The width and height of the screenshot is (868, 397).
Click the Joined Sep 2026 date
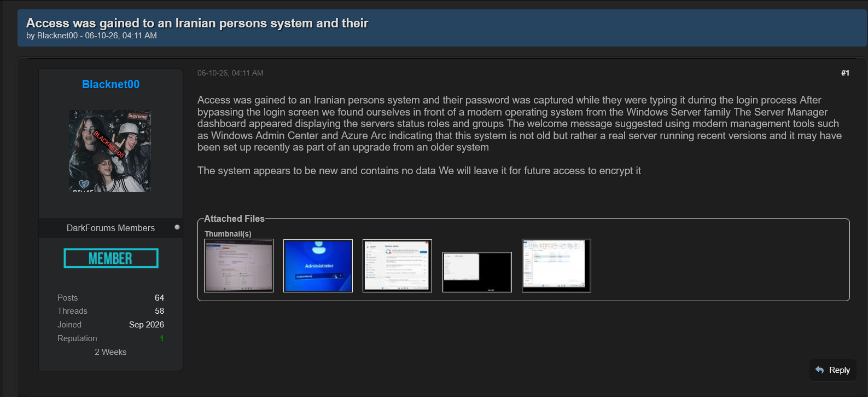pos(147,325)
